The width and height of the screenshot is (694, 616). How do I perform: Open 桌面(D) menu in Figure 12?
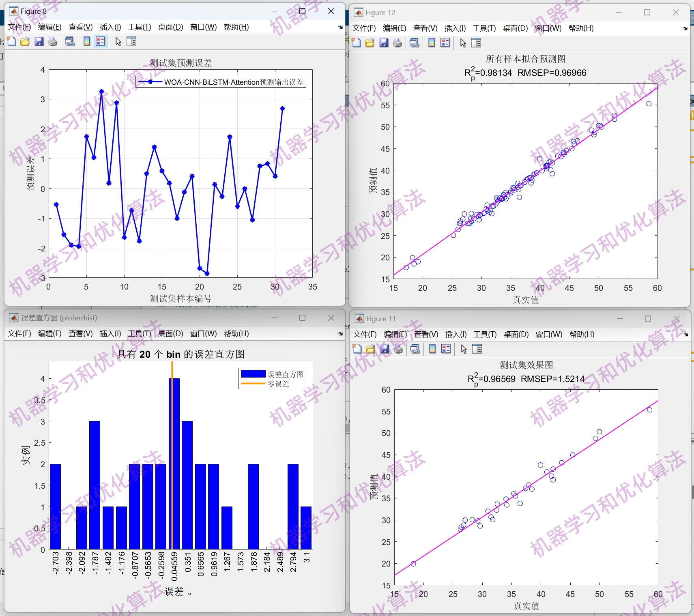tap(515, 28)
